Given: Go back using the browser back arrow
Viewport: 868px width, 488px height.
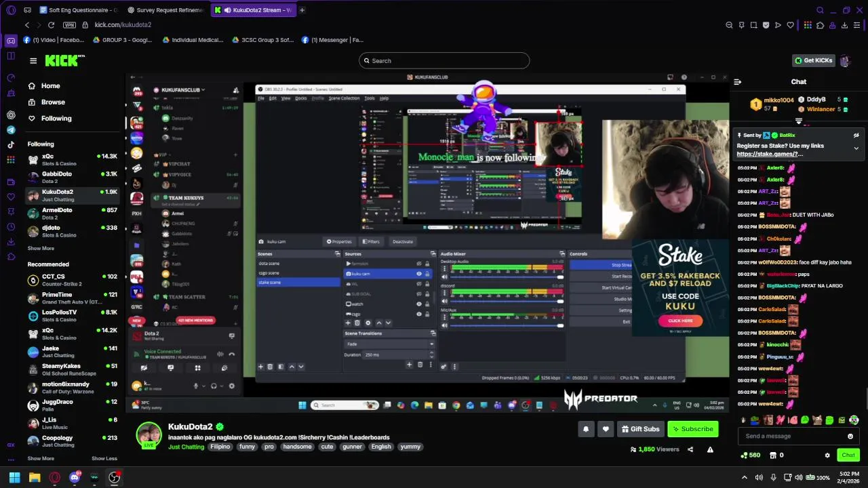Looking at the screenshot, I should [27, 25].
